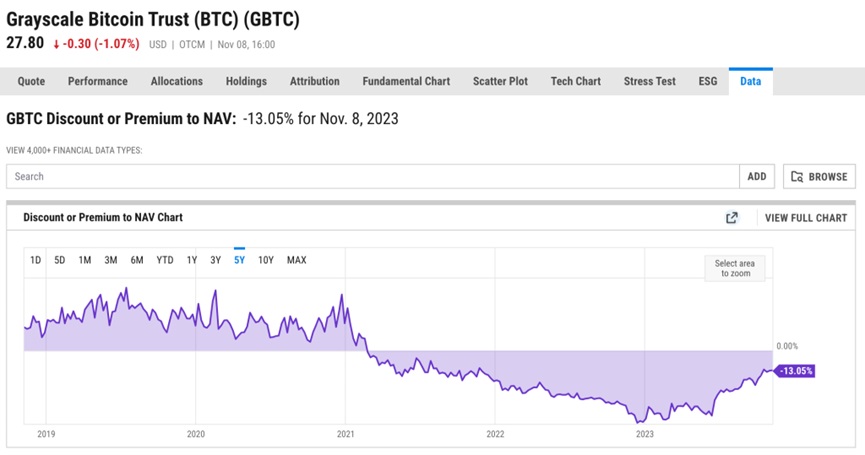Open the Fundamental Chart tab
This screenshot has width=865, height=455.
(x=406, y=82)
